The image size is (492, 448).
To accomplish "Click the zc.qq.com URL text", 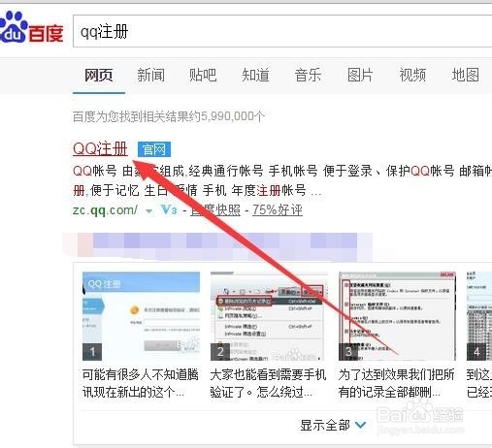I will point(105,210).
